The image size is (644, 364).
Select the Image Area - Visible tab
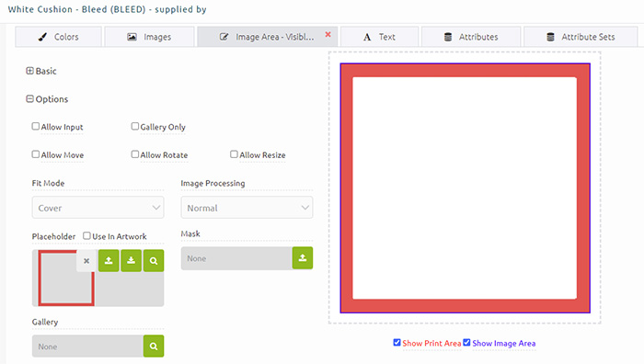[268, 37]
